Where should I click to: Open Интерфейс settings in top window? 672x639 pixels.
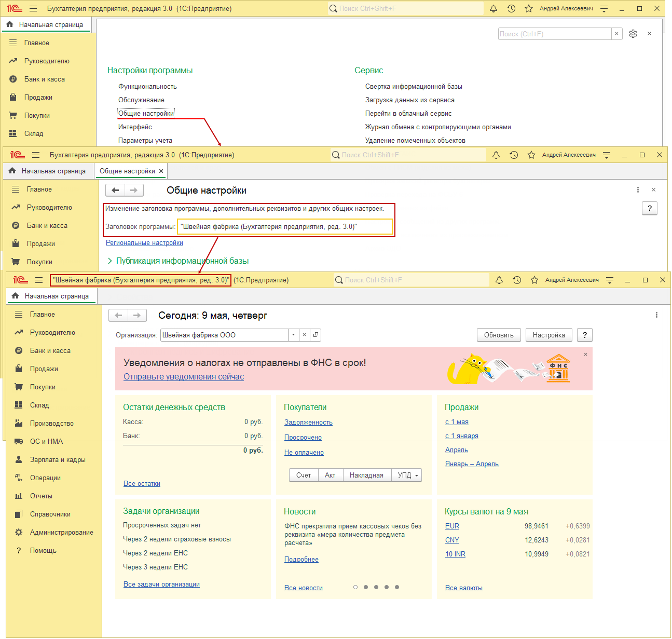click(x=135, y=127)
